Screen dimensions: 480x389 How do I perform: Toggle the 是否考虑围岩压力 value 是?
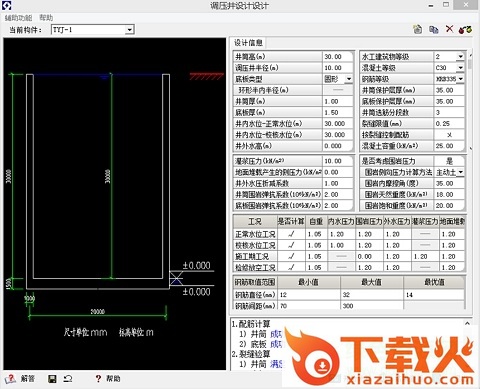tap(449, 161)
